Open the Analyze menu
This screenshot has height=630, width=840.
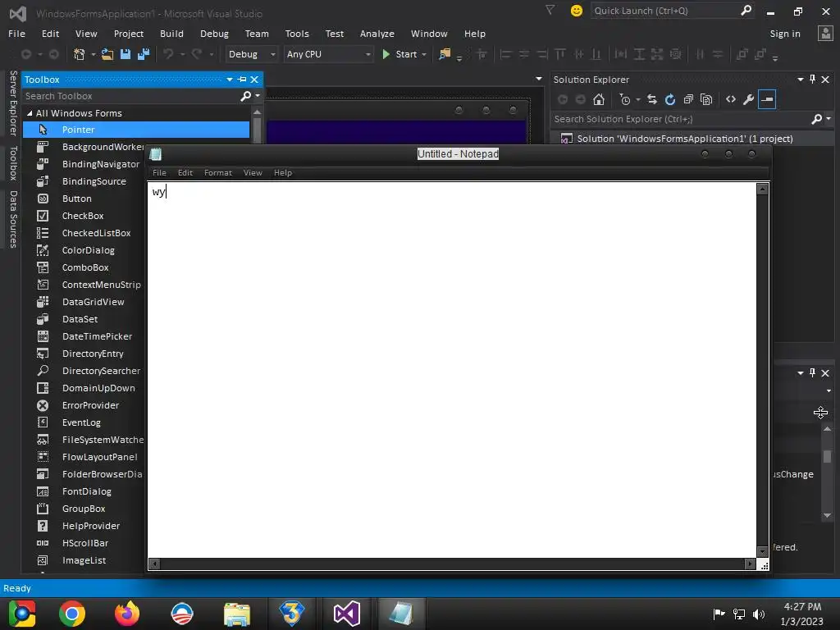[377, 34]
